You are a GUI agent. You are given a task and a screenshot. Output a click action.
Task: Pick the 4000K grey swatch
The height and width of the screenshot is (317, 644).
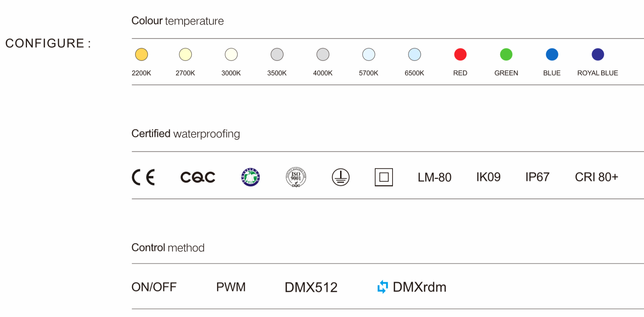(x=323, y=55)
